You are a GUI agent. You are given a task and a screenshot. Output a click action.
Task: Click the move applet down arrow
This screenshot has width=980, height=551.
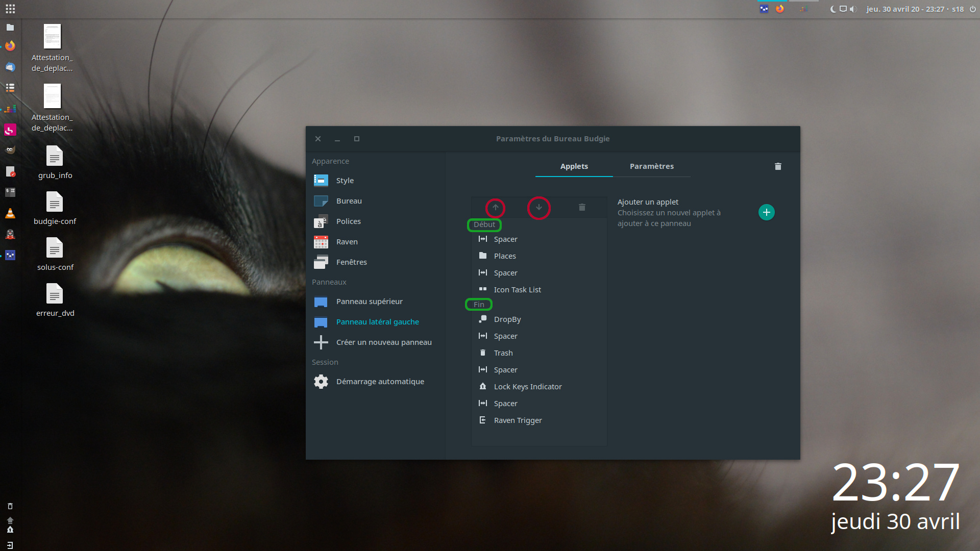pos(538,208)
